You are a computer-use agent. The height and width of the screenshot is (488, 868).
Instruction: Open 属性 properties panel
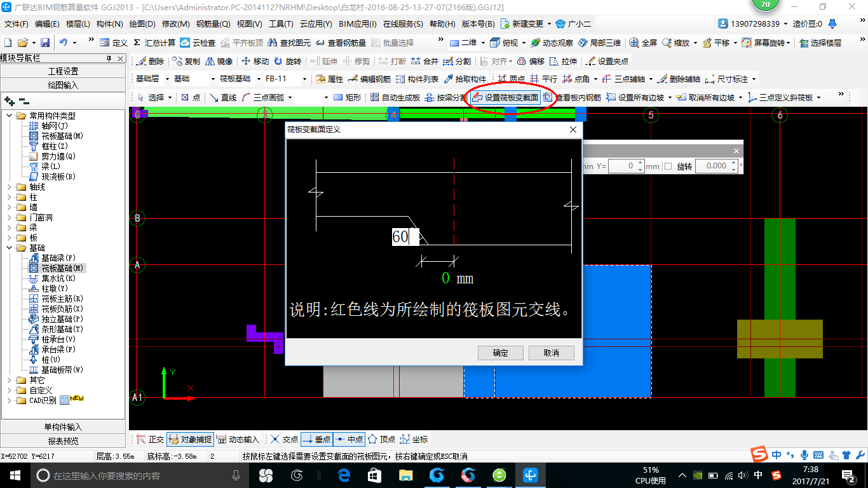(x=329, y=79)
